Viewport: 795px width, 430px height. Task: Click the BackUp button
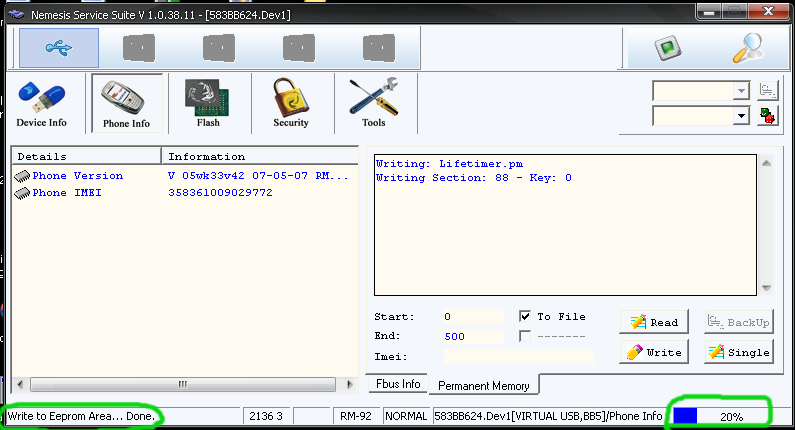(739, 322)
